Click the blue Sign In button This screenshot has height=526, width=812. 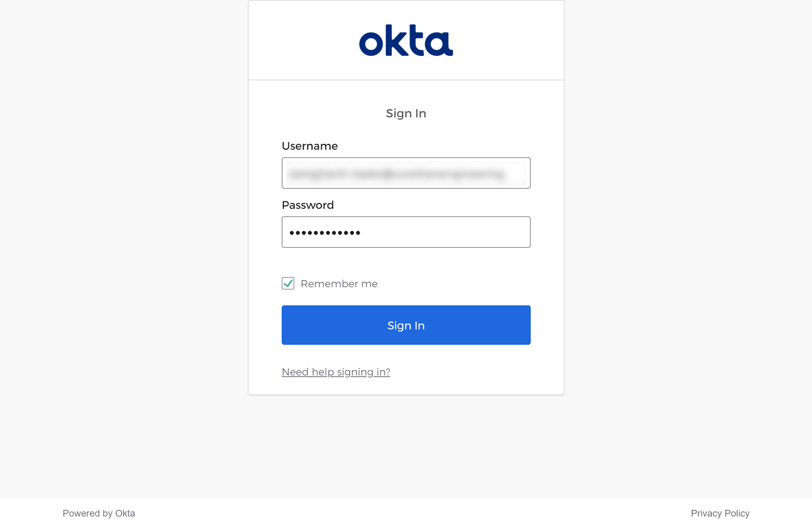coord(406,325)
